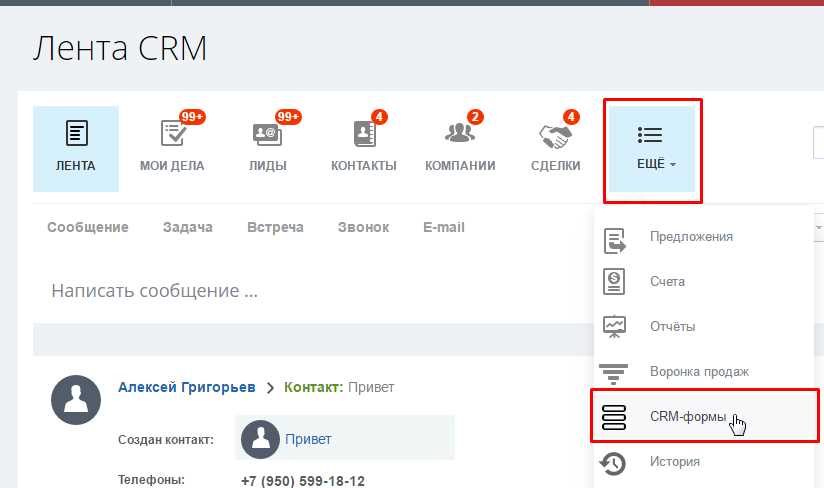
Task: Click the 99+ badge on Лиды
Action: pyautogui.click(x=288, y=117)
